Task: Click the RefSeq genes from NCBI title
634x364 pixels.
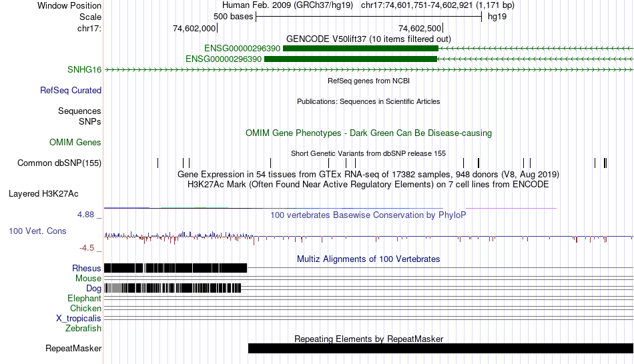Action: pos(368,81)
